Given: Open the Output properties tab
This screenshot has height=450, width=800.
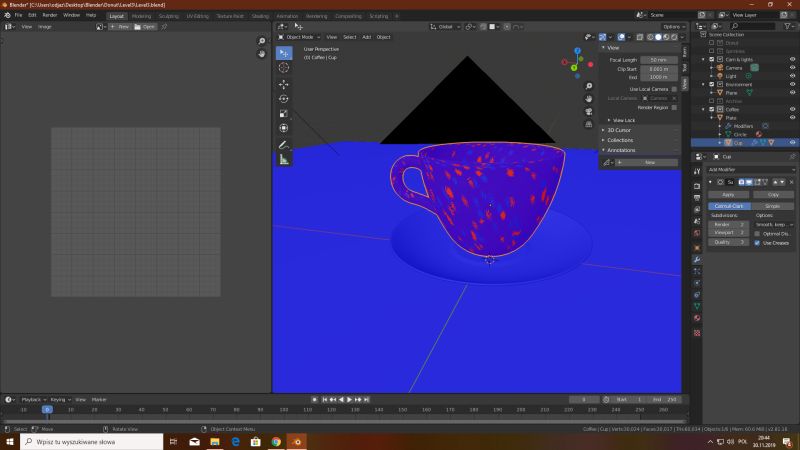Looking at the screenshot, I should click(697, 198).
